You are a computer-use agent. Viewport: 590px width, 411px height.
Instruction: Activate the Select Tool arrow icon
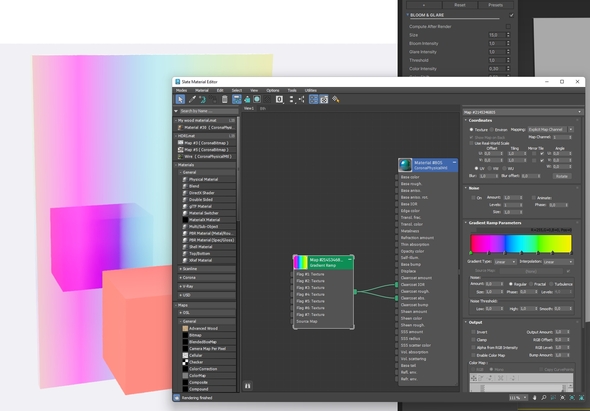(180, 99)
